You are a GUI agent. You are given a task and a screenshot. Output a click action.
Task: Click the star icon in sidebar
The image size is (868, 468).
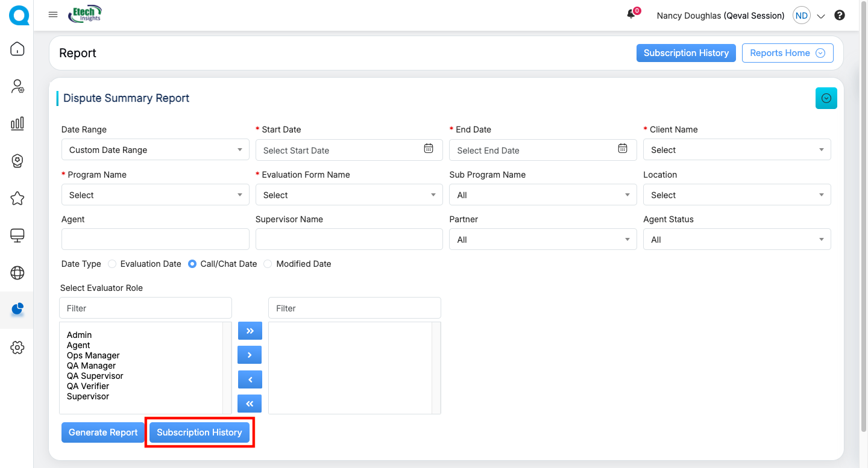17,198
